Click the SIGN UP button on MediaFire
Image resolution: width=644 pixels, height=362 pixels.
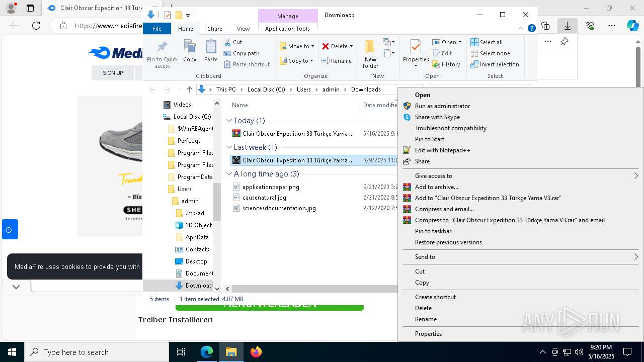[113, 73]
